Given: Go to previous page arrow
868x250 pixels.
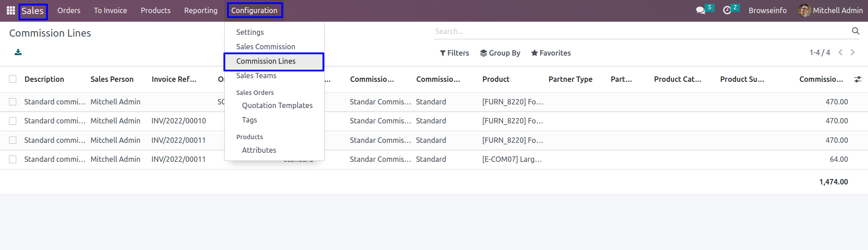Looking at the screenshot, I should point(840,52).
